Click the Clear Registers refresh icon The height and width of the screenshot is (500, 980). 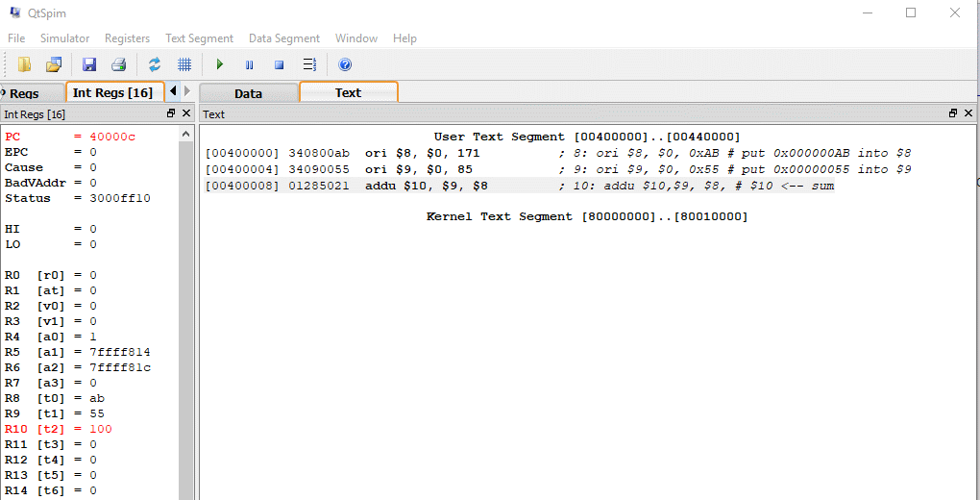(154, 64)
